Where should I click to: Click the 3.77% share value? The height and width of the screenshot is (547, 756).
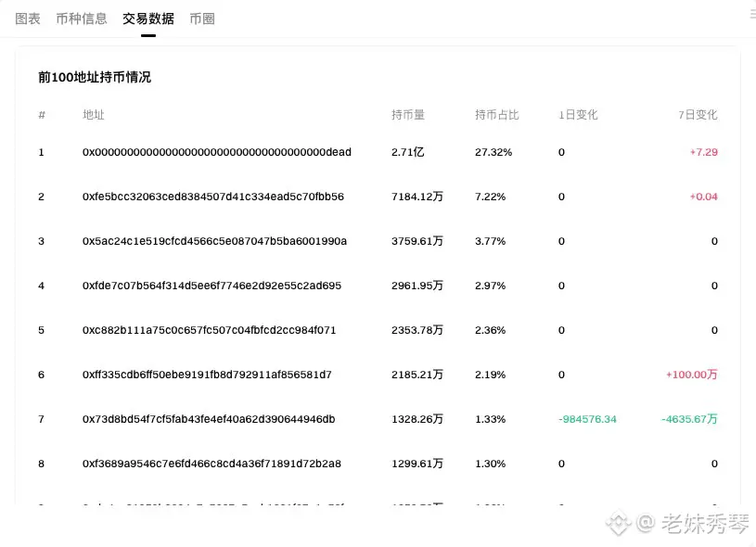(x=491, y=241)
